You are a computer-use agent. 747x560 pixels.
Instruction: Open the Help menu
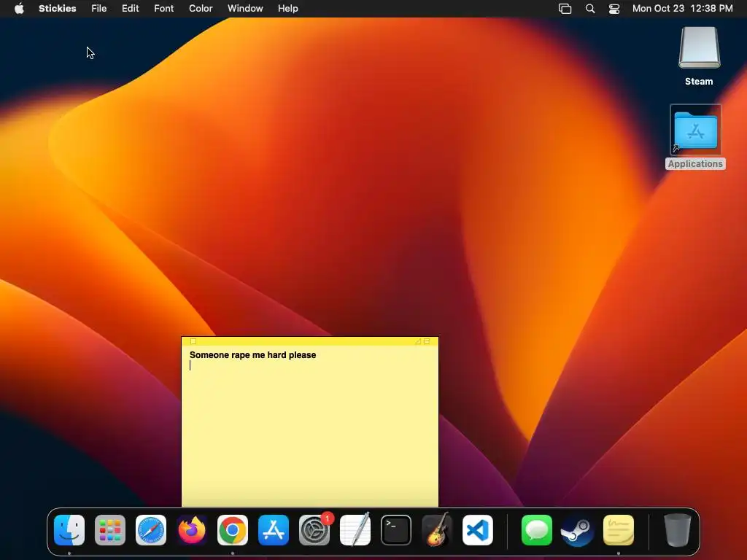pyautogui.click(x=287, y=9)
